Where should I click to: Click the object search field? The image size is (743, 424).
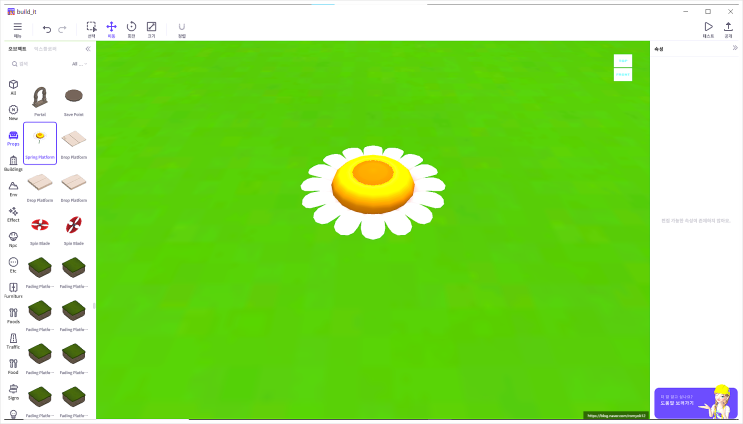click(40, 63)
